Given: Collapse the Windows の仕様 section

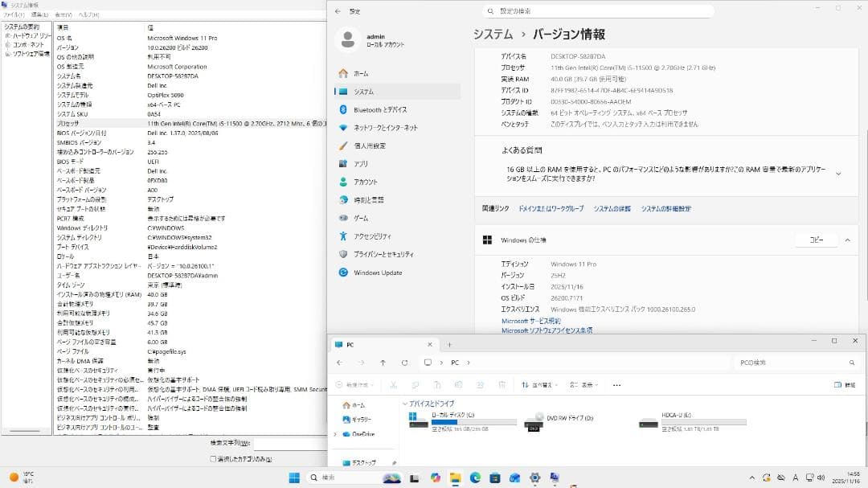Looking at the screenshot, I should coord(848,239).
